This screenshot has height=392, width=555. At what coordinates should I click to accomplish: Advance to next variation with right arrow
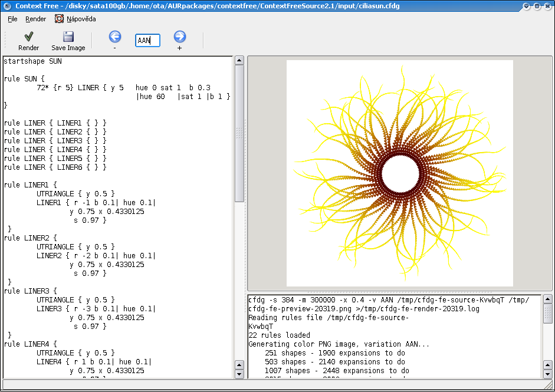click(179, 37)
